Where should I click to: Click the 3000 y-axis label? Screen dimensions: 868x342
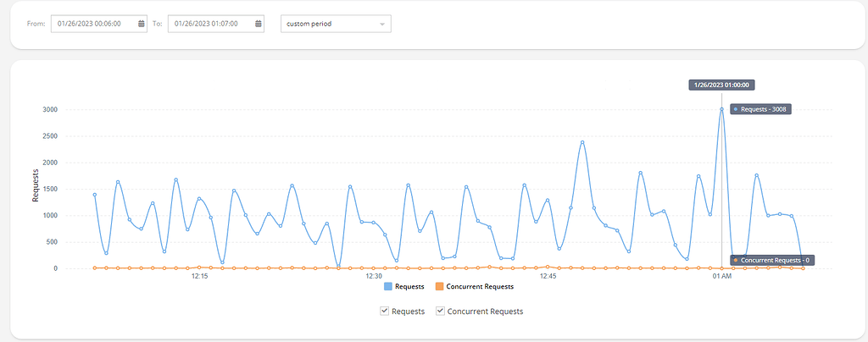coord(50,109)
